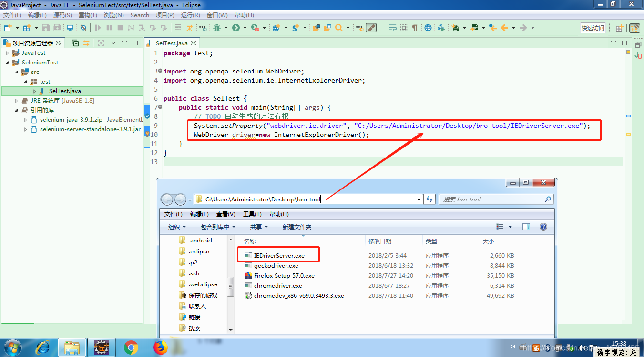Toggle the Explorer preview pane icon

526,227
